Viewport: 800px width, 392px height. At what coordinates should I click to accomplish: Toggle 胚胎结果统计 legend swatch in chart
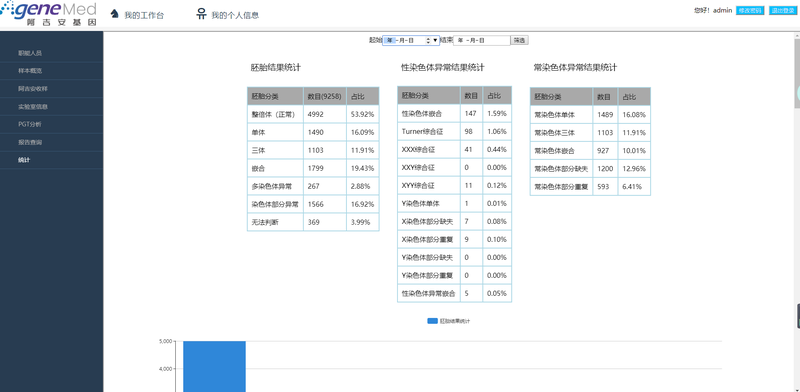(432, 321)
